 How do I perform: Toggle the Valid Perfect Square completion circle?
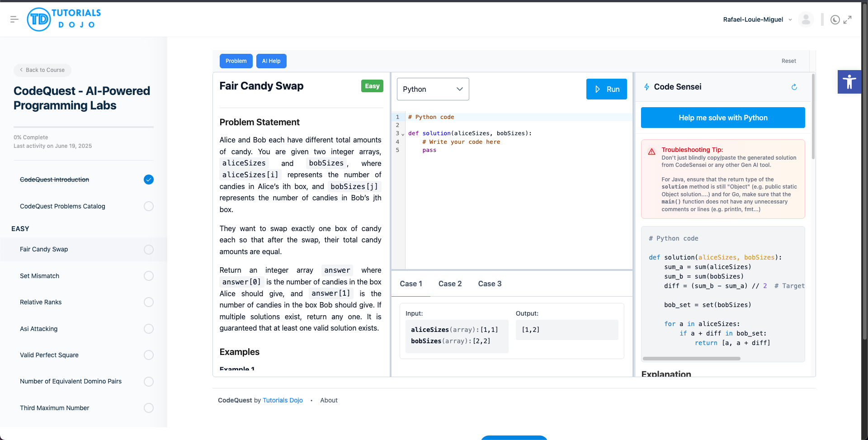click(149, 355)
